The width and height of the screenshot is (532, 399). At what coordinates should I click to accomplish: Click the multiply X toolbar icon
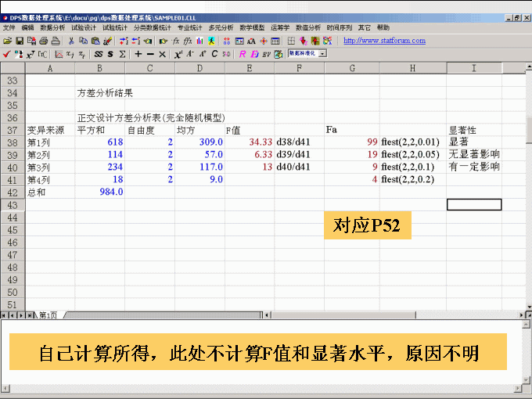(x=162, y=55)
